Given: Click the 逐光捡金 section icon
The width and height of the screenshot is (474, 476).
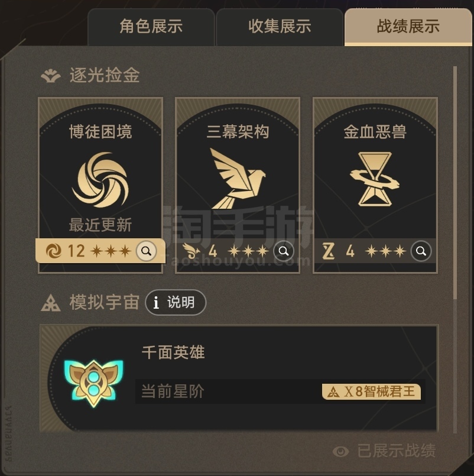Looking at the screenshot, I should click(51, 76).
